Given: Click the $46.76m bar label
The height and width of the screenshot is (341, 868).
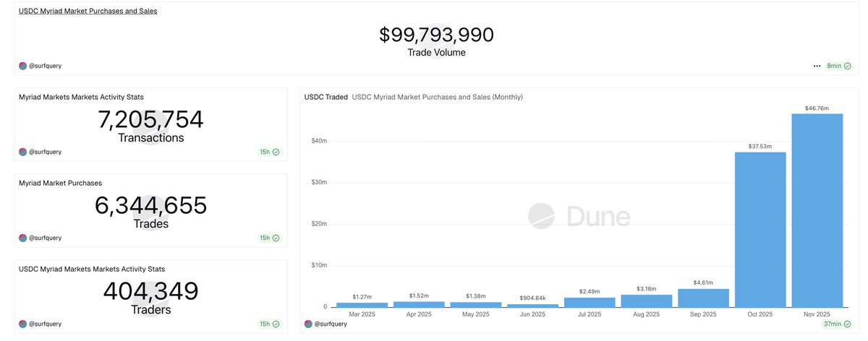Looking at the screenshot, I should [x=817, y=108].
